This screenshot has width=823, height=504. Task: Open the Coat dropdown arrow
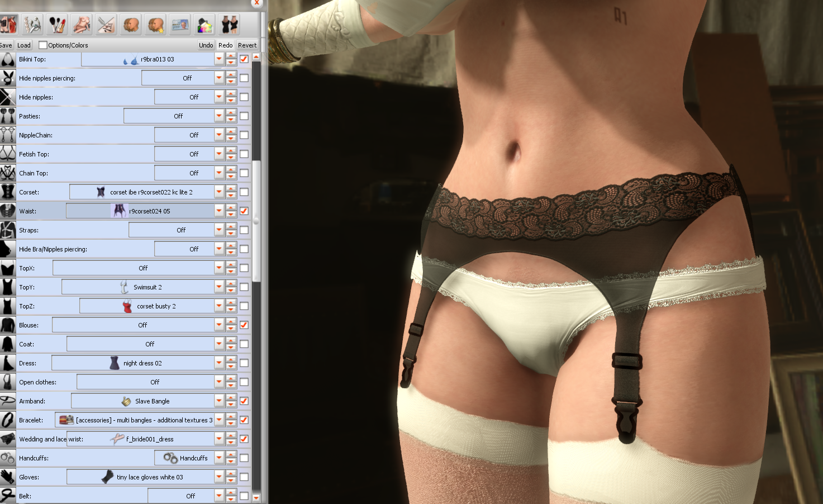click(x=219, y=344)
